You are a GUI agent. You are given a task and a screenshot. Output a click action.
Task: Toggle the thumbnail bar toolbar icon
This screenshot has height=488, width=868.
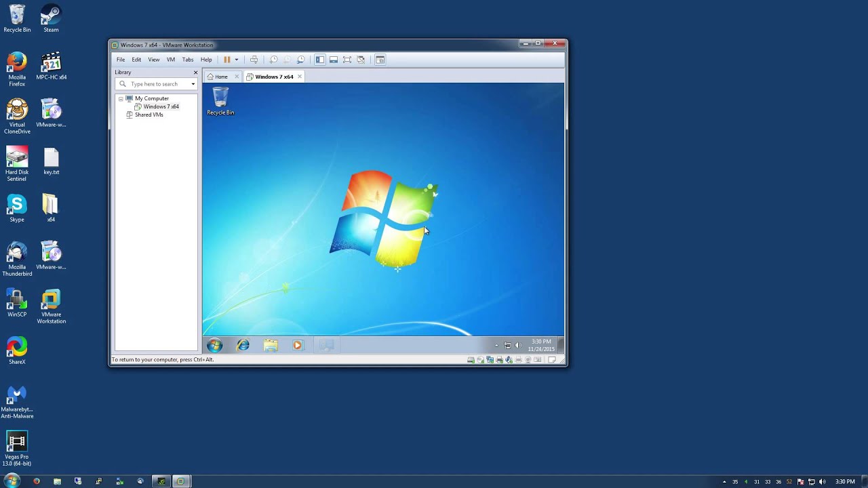point(334,60)
